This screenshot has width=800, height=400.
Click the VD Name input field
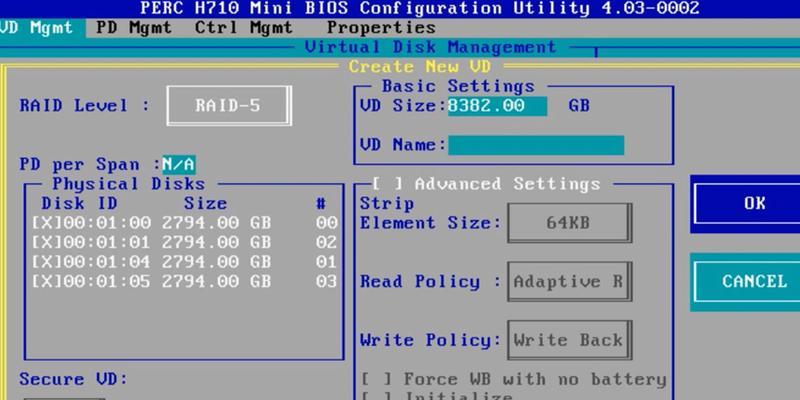(x=536, y=145)
